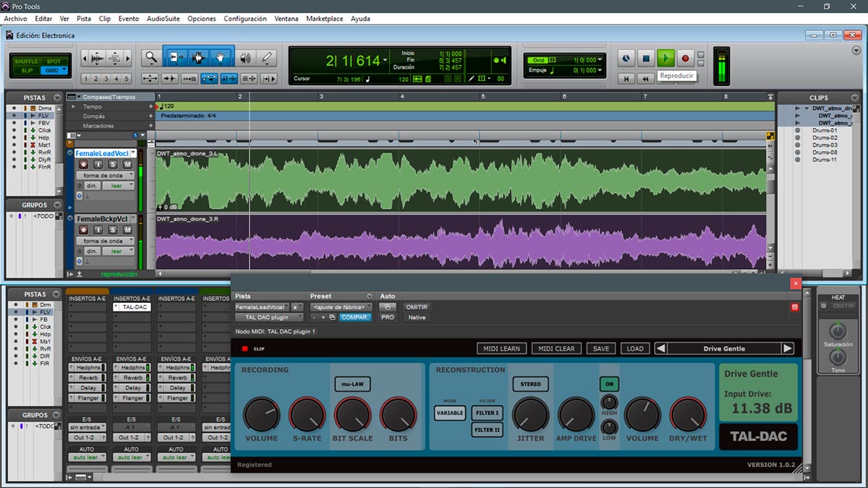Click SAVE preset button in TAL-DAC
Viewport: 868px width, 488px height.
pyautogui.click(x=600, y=348)
